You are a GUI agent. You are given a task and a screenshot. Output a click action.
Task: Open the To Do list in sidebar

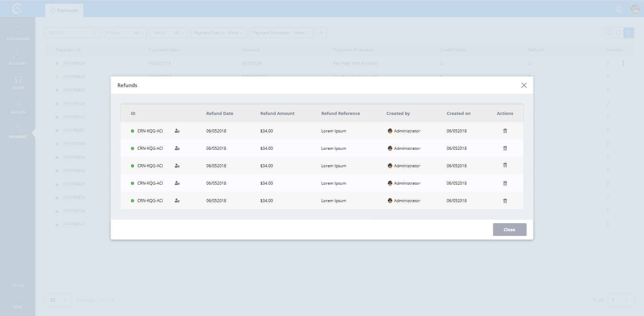point(18,279)
